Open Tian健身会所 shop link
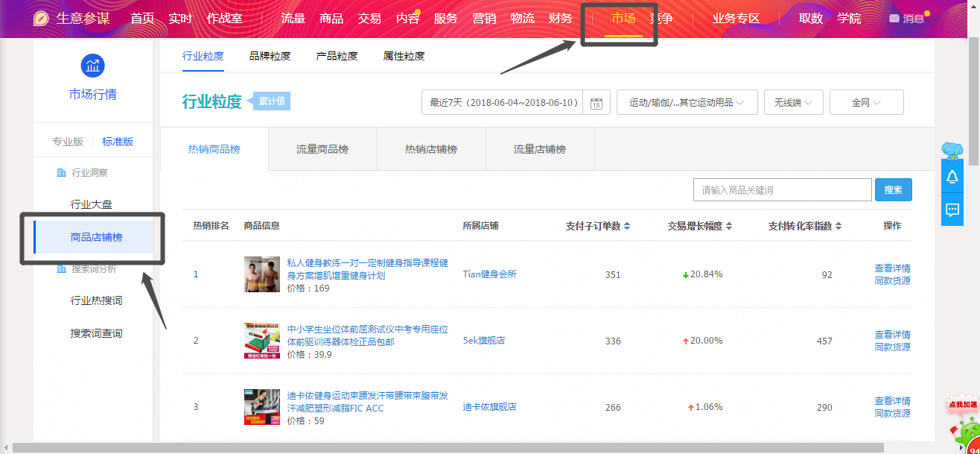Viewport: 980px width, 454px height. pos(489,274)
